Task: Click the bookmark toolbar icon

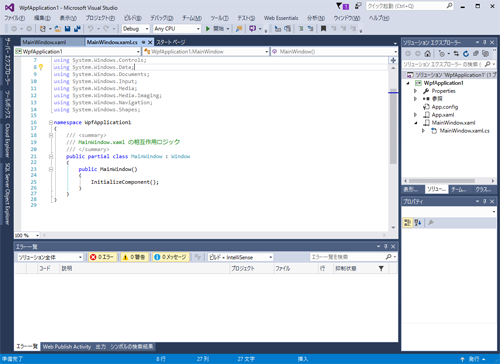Action: pyautogui.click(x=323, y=29)
